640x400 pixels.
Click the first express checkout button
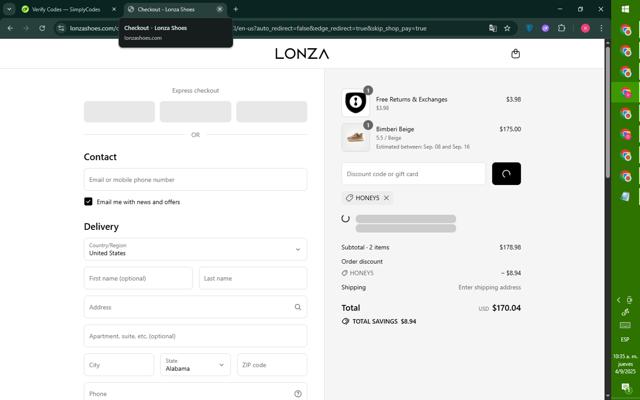[119, 111]
